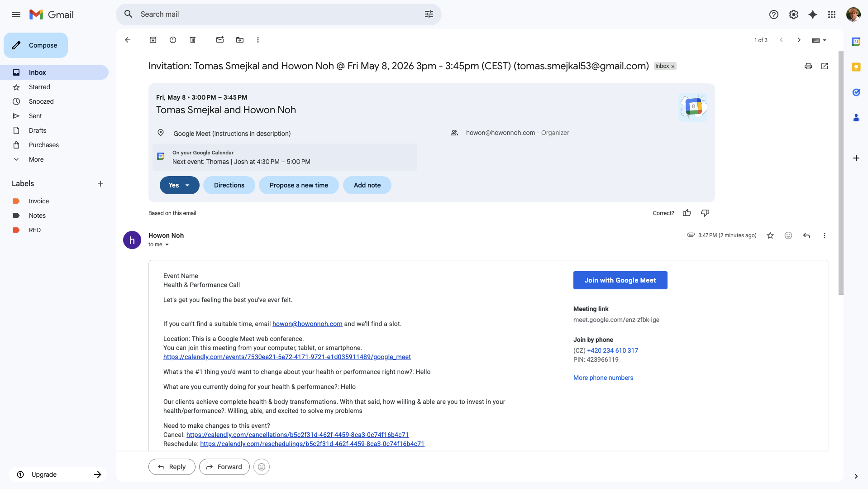Click in the Search mail field
This screenshot has height=489, width=868.
pos(278,14)
